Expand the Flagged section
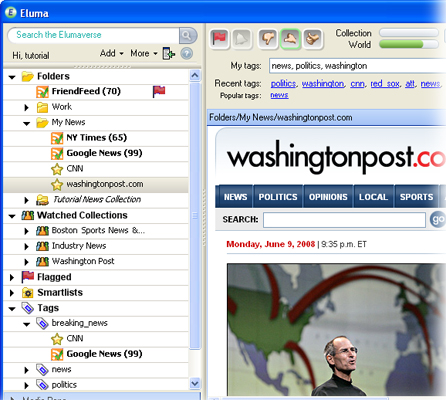The height and width of the screenshot is (400, 446). tap(12, 277)
